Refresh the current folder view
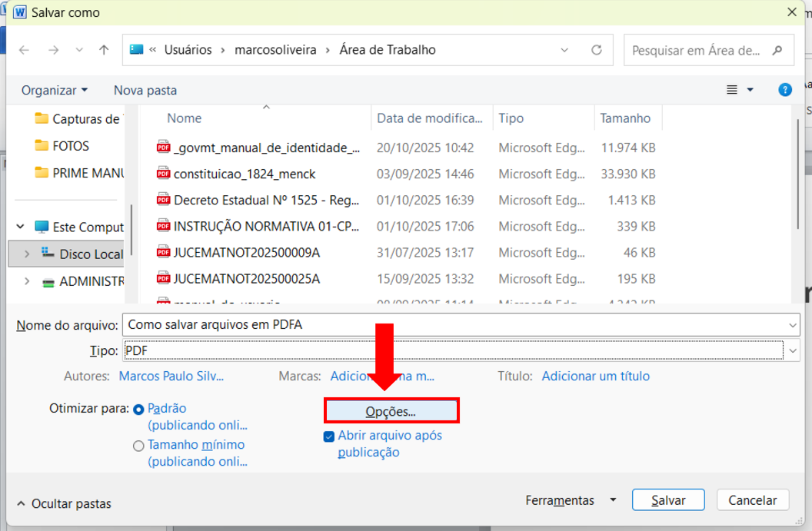The width and height of the screenshot is (812, 531). point(596,50)
